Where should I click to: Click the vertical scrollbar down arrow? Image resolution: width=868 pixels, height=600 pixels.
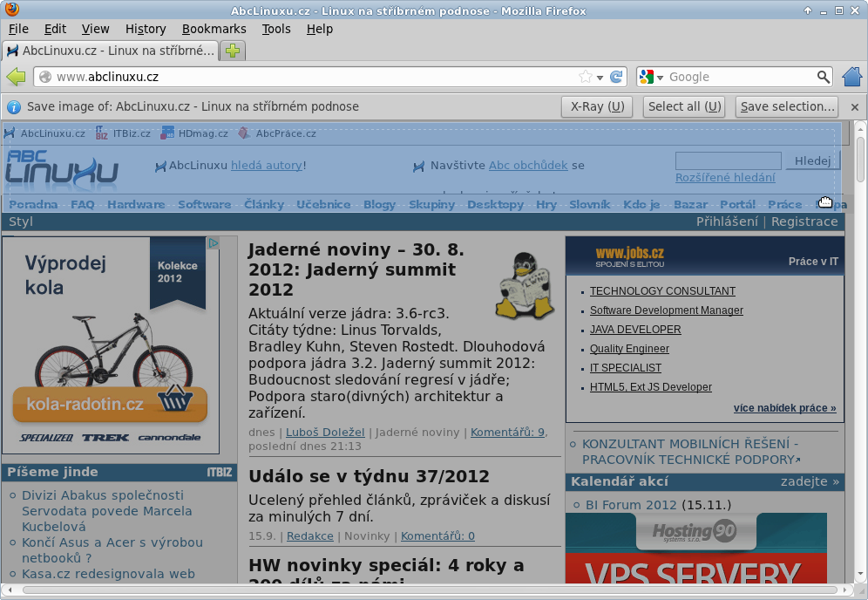pos(859,575)
